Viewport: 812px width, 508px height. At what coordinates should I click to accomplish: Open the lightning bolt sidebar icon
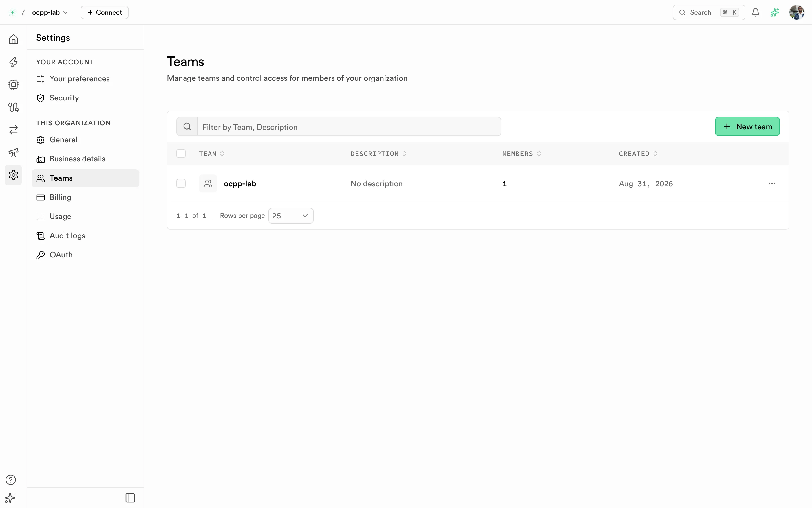click(14, 62)
